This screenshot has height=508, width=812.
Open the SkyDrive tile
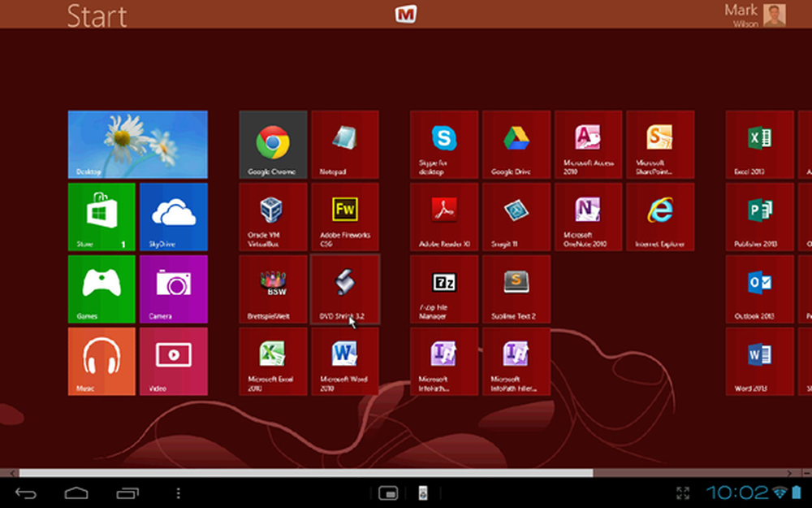174,217
